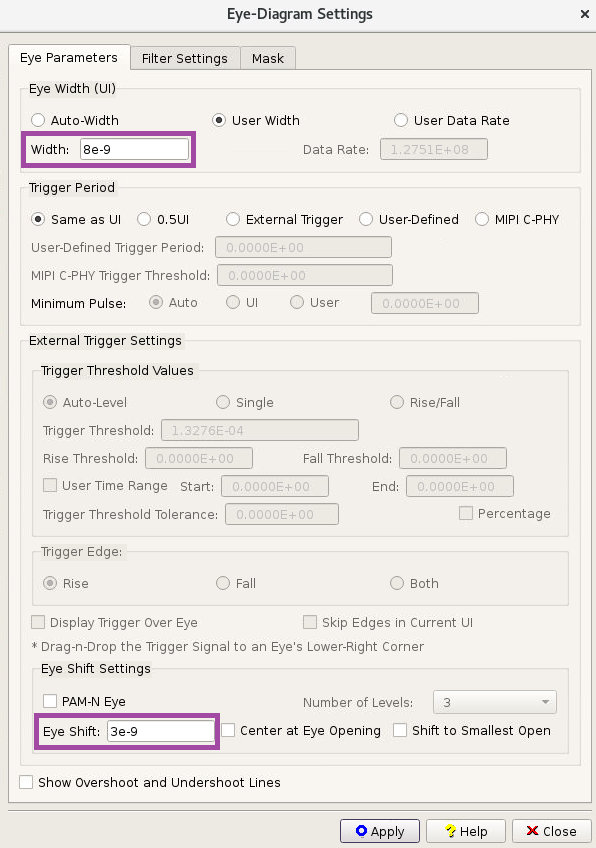Image resolution: width=596 pixels, height=848 pixels.
Task: Select Fall trigger edge
Action: 223,583
